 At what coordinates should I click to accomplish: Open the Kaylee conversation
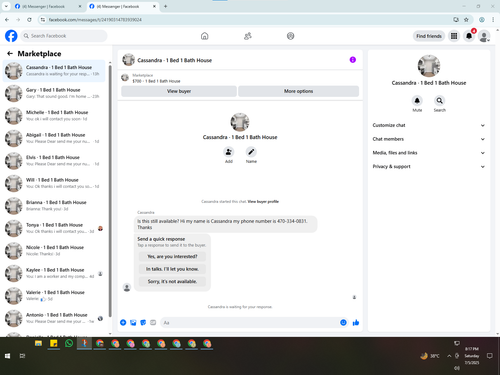coord(54,273)
